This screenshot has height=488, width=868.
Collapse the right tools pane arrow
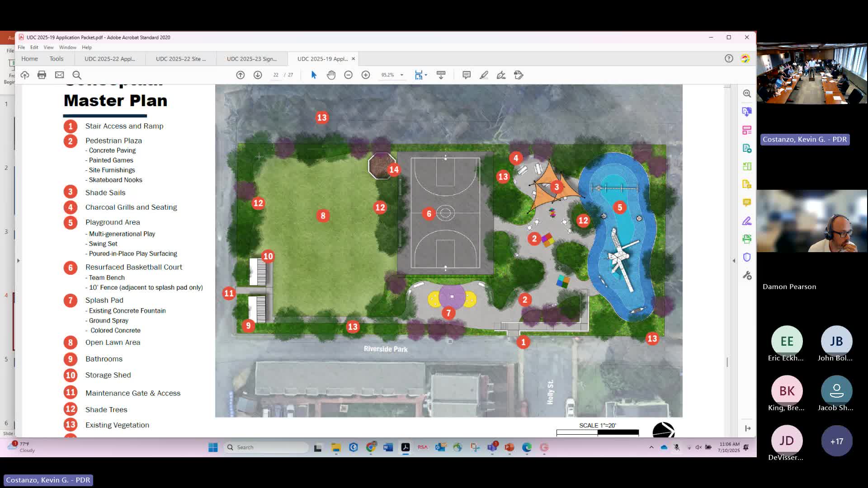pos(734,261)
